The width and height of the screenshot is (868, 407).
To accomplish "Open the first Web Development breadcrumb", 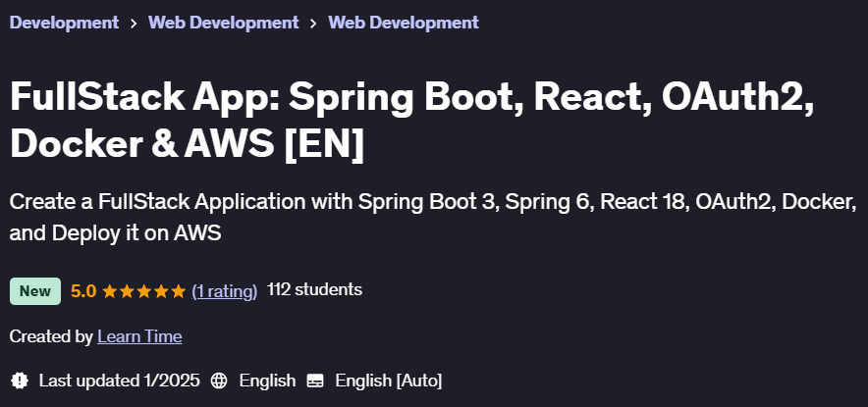I will tap(223, 23).
